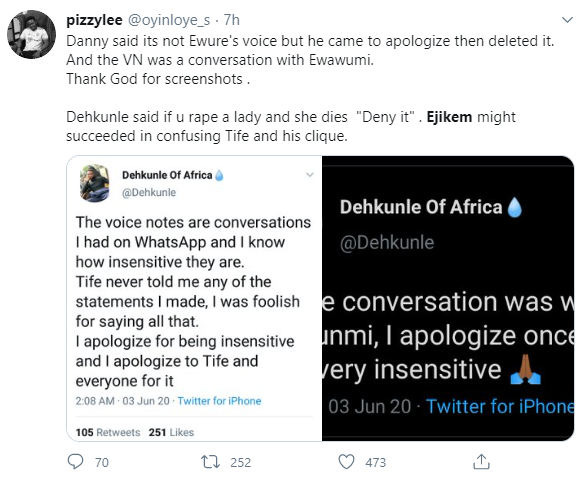Click the 252 retweet count
This screenshot has height=482, width=582.
click(241, 462)
